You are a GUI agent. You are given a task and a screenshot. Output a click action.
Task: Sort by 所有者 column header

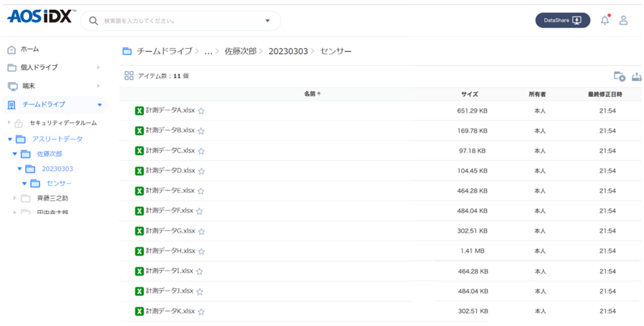537,94
